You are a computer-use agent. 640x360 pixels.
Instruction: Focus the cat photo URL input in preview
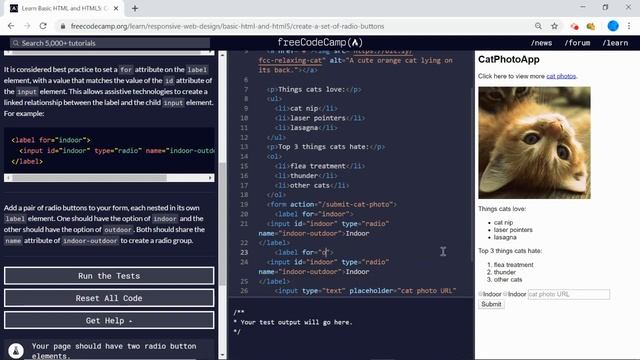point(569,294)
